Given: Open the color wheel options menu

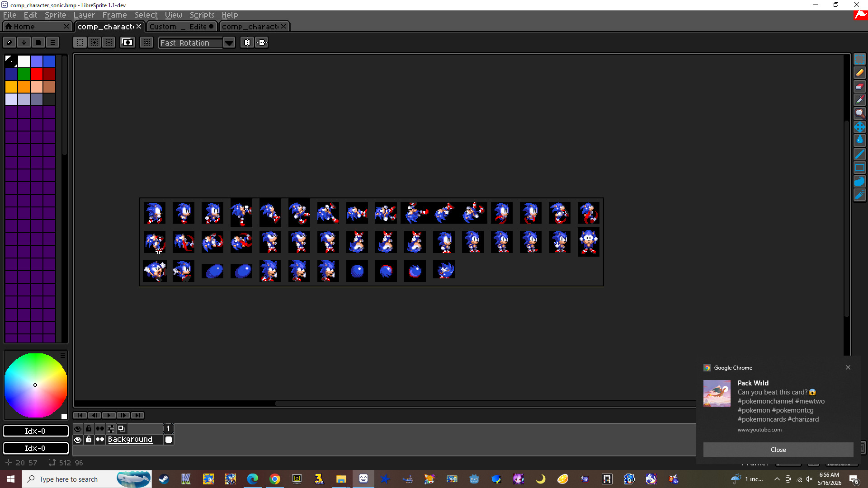Looking at the screenshot, I should click(x=63, y=356).
